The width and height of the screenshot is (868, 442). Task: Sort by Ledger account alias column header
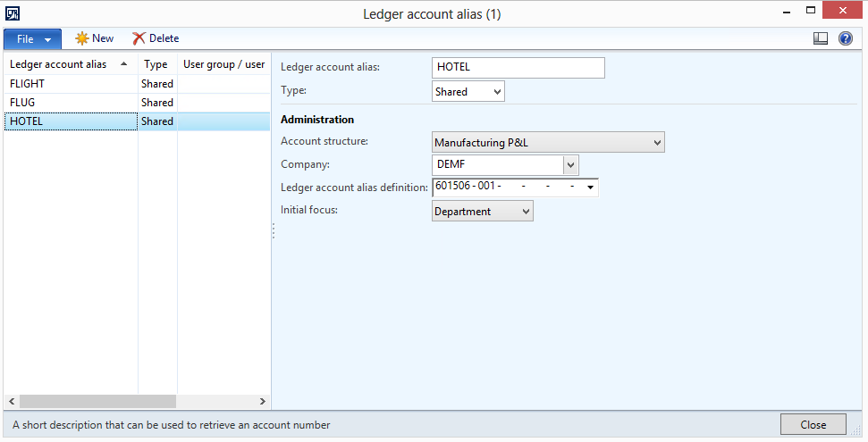pos(63,64)
